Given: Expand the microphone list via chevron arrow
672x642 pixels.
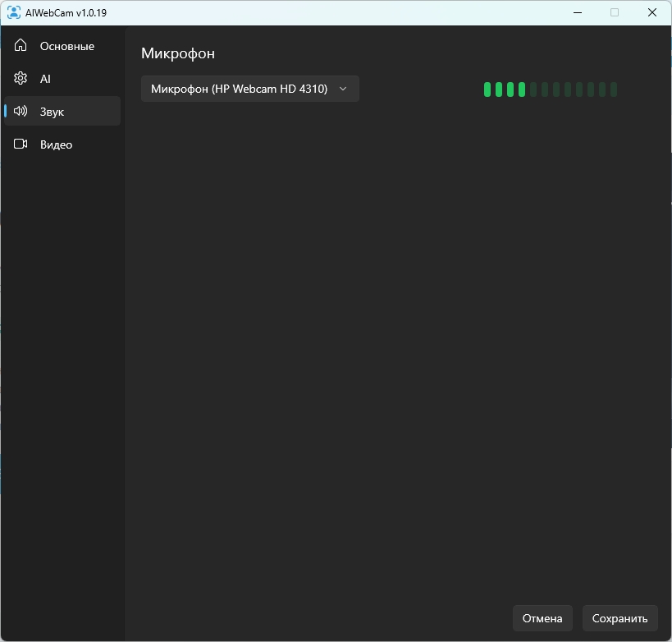Looking at the screenshot, I should 343,89.
